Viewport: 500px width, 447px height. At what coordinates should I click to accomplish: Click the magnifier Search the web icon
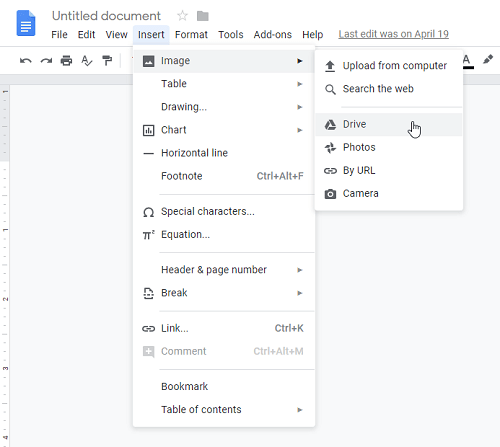[x=330, y=89]
